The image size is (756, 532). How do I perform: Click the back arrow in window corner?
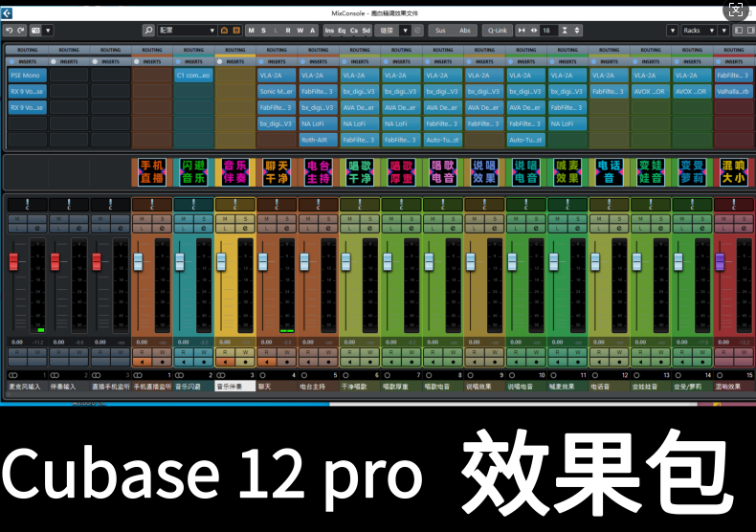(7, 13)
